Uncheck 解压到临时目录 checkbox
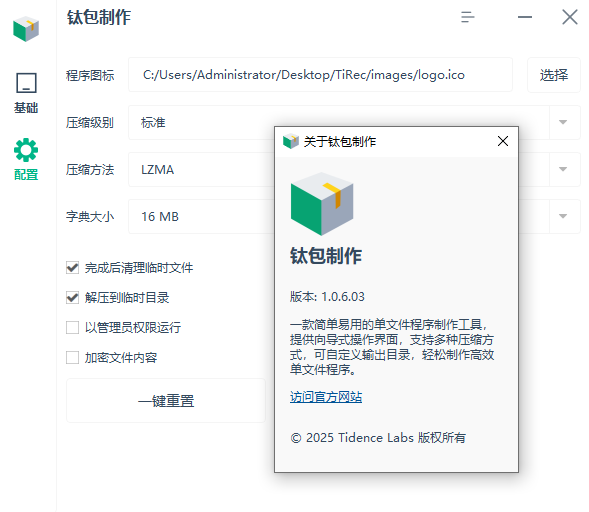 pos(72,298)
